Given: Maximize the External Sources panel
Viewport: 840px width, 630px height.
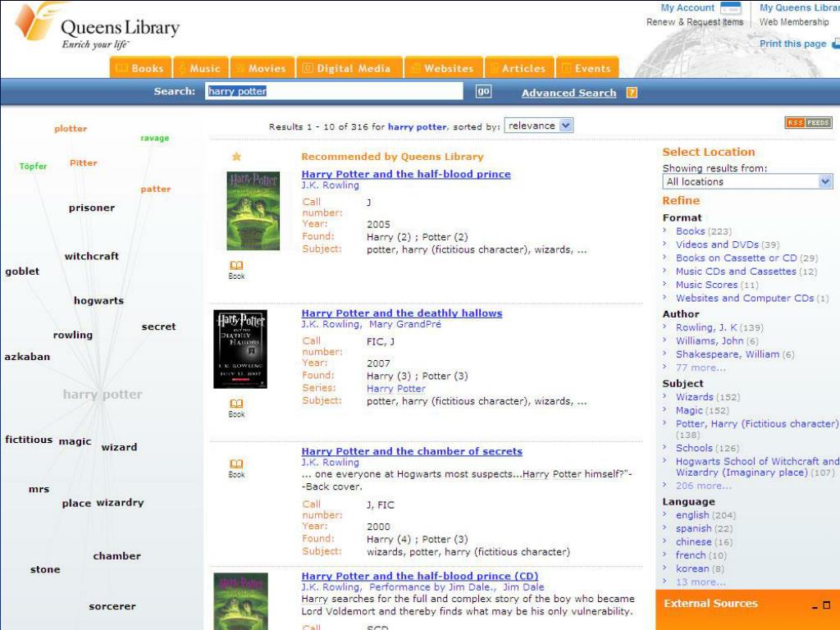Looking at the screenshot, I should pos(827,605).
